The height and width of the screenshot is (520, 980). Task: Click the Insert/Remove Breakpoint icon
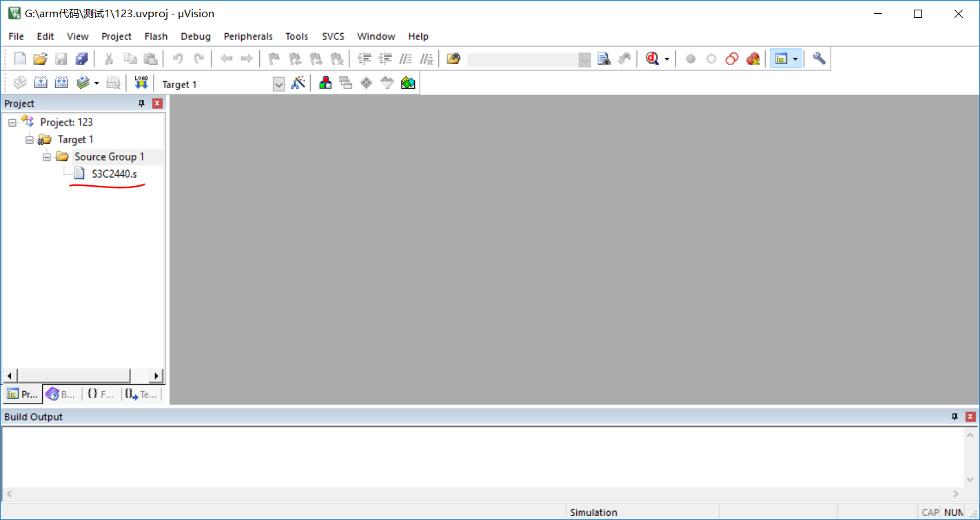click(x=691, y=59)
